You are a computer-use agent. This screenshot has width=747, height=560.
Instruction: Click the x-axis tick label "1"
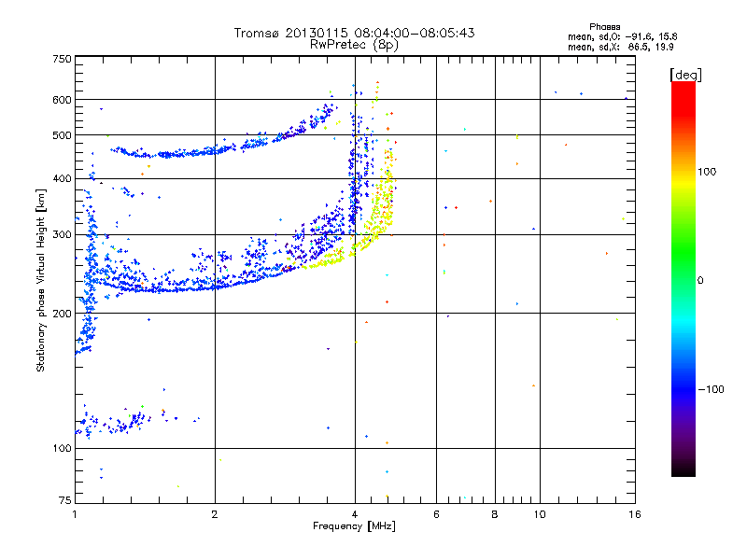click(75, 514)
